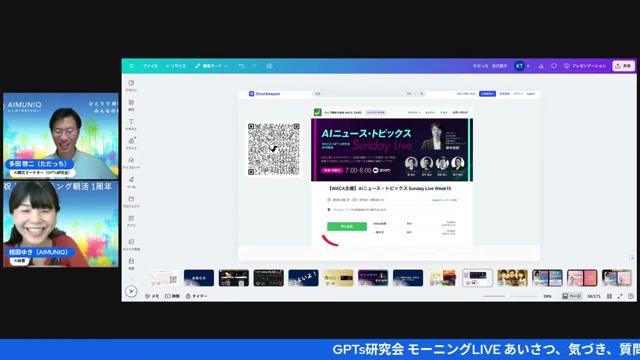Click the slide event title text
This screenshot has height=360, width=640.
tap(390, 189)
